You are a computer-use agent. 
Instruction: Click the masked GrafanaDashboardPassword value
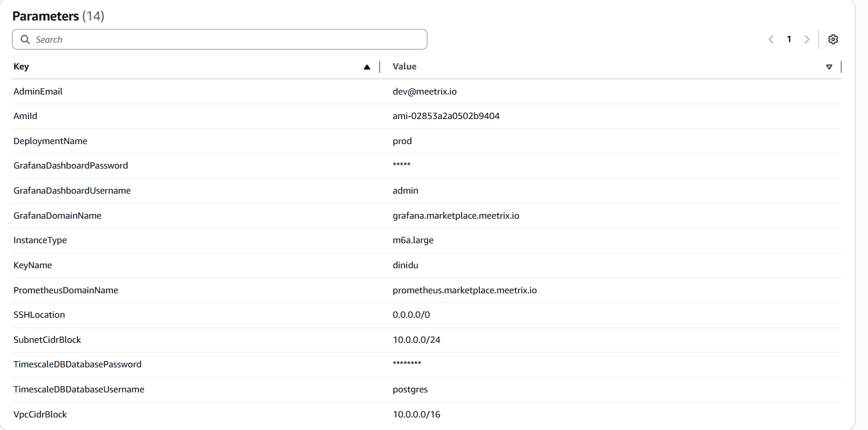[x=401, y=166]
